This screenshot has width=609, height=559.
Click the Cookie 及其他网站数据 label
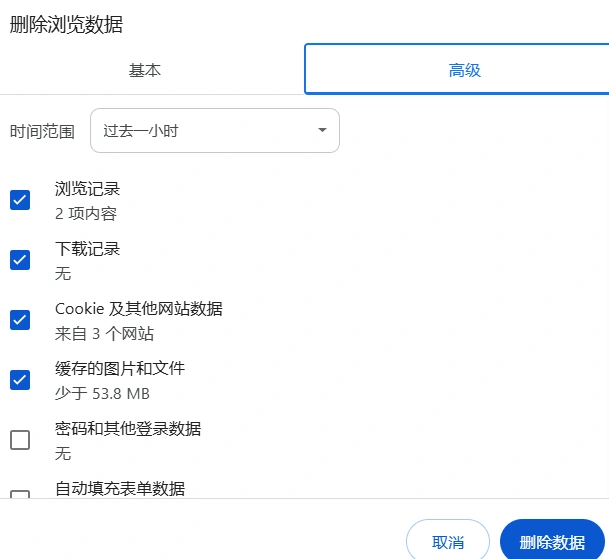coord(139,309)
